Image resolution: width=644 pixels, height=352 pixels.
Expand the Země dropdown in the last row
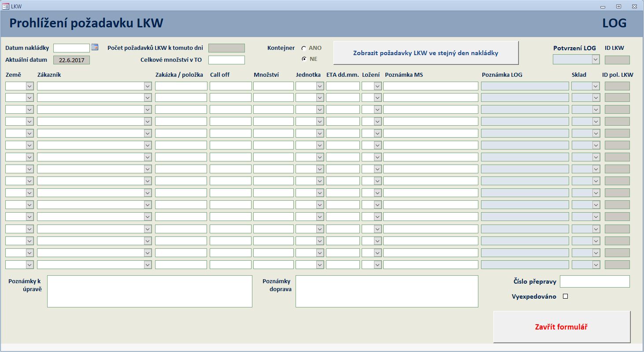tap(30, 265)
